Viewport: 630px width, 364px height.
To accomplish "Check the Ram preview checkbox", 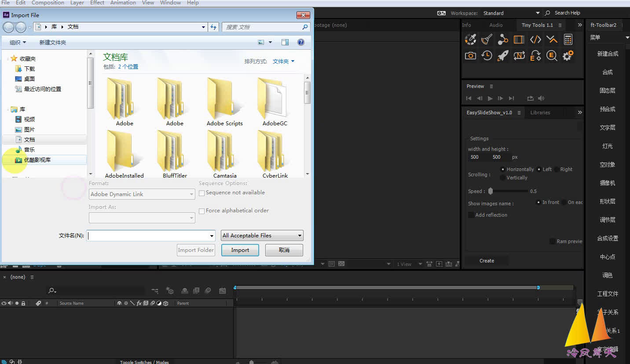I will point(552,241).
